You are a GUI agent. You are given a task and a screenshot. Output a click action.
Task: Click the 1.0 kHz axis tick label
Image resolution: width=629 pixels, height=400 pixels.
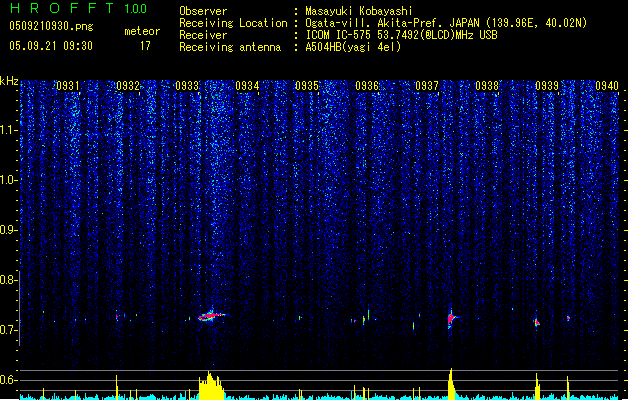(x=8, y=180)
